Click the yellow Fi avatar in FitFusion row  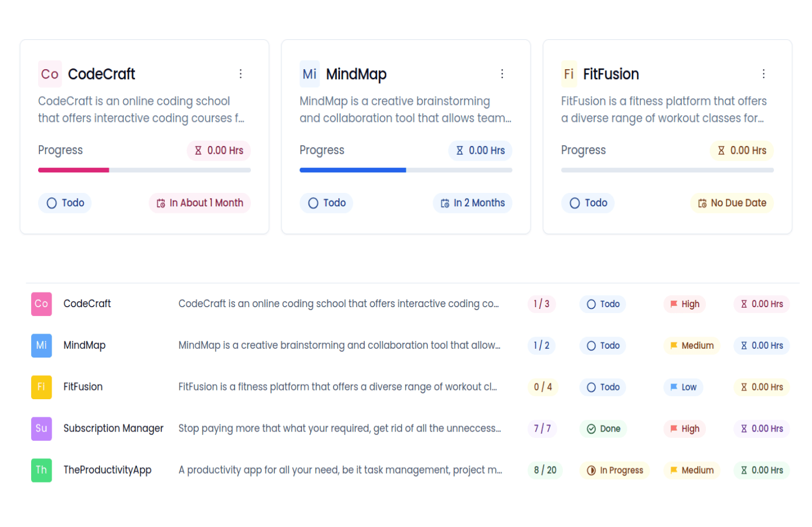coord(41,387)
